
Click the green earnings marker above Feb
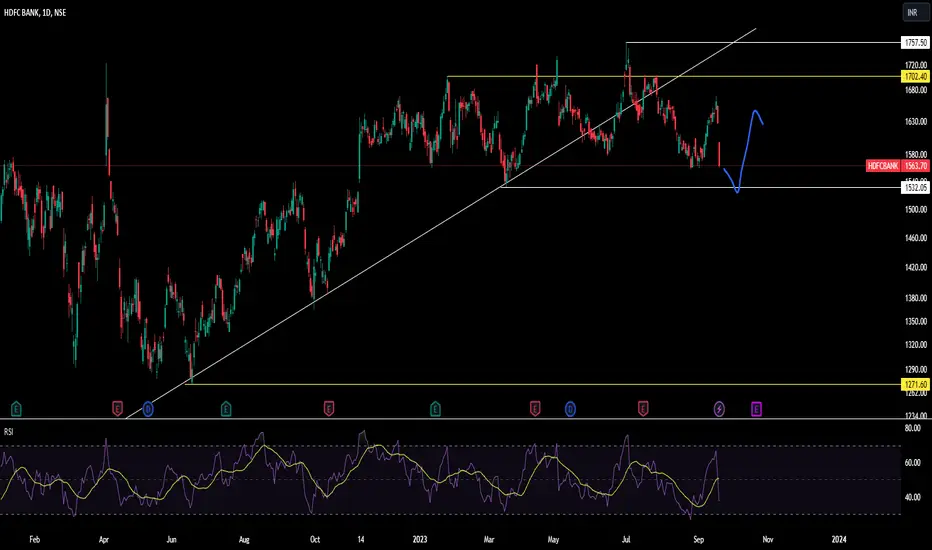tap(16, 408)
